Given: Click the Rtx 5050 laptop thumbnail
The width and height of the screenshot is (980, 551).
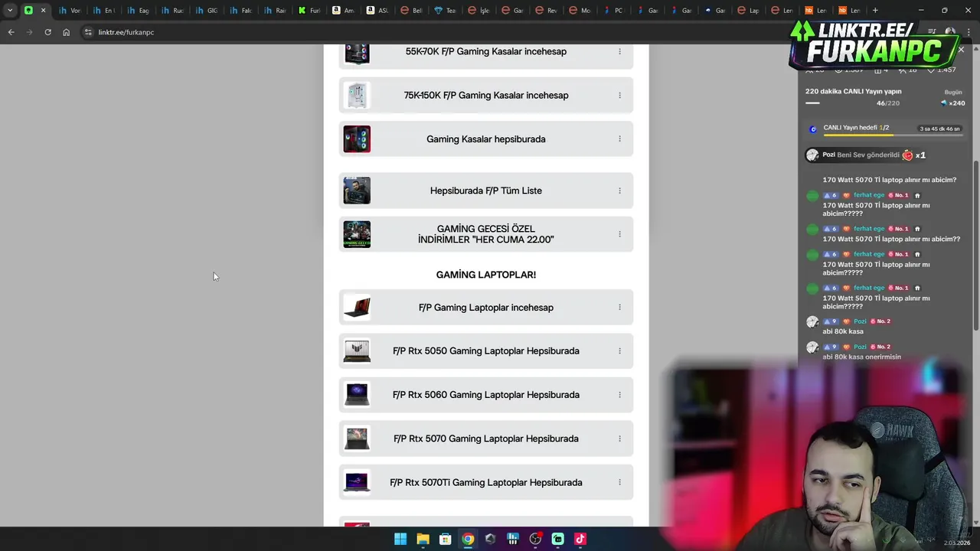Looking at the screenshot, I should tap(357, 351).
